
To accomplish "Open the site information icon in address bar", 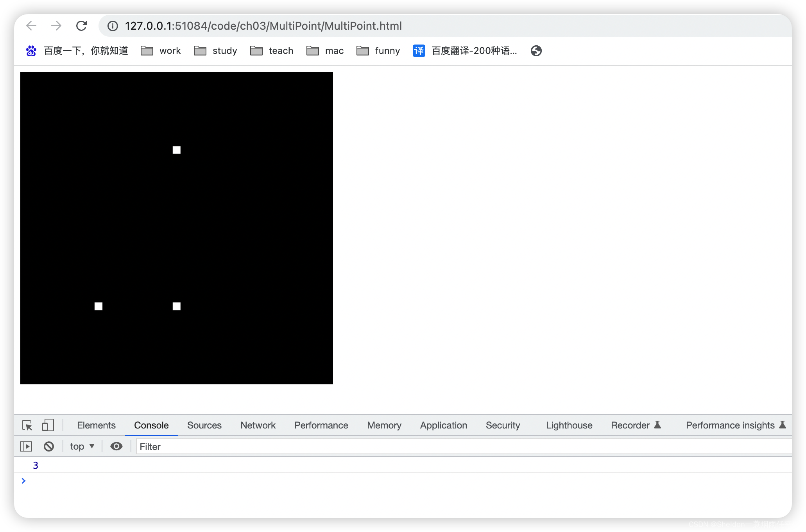I will click(113, 26).
